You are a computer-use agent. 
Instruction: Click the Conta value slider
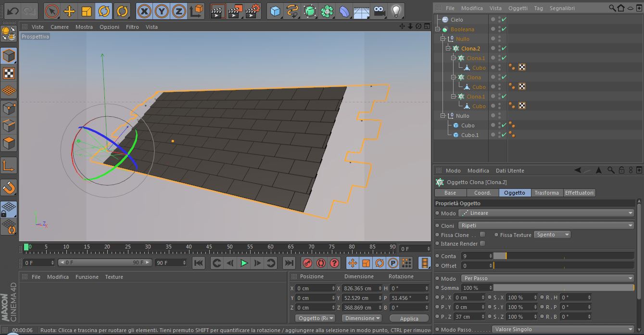pos(563,256)
